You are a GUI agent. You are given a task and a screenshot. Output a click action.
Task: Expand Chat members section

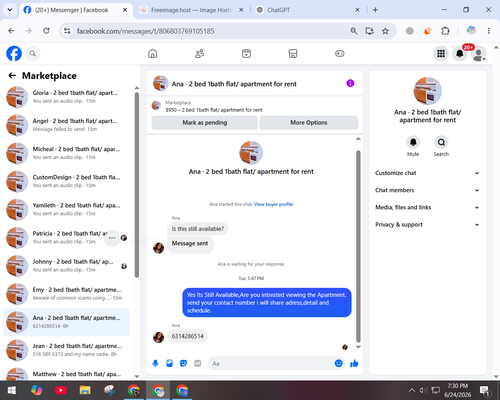(427, 190)
